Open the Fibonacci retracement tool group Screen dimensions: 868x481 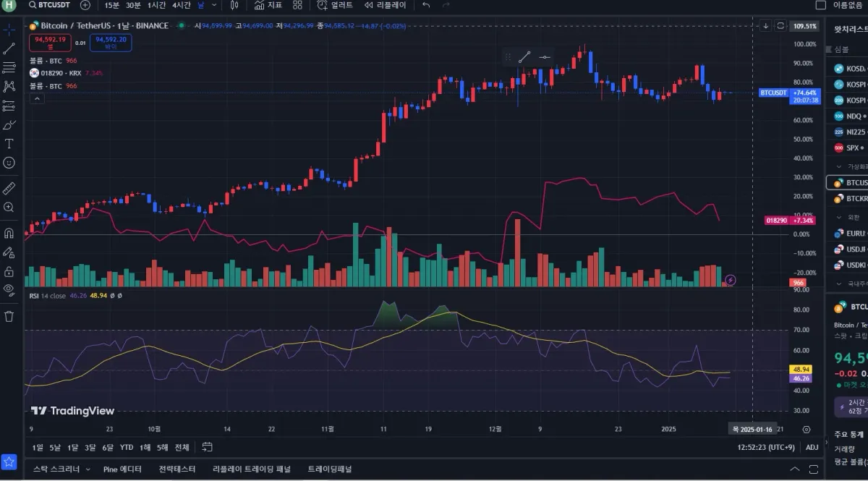9,68
